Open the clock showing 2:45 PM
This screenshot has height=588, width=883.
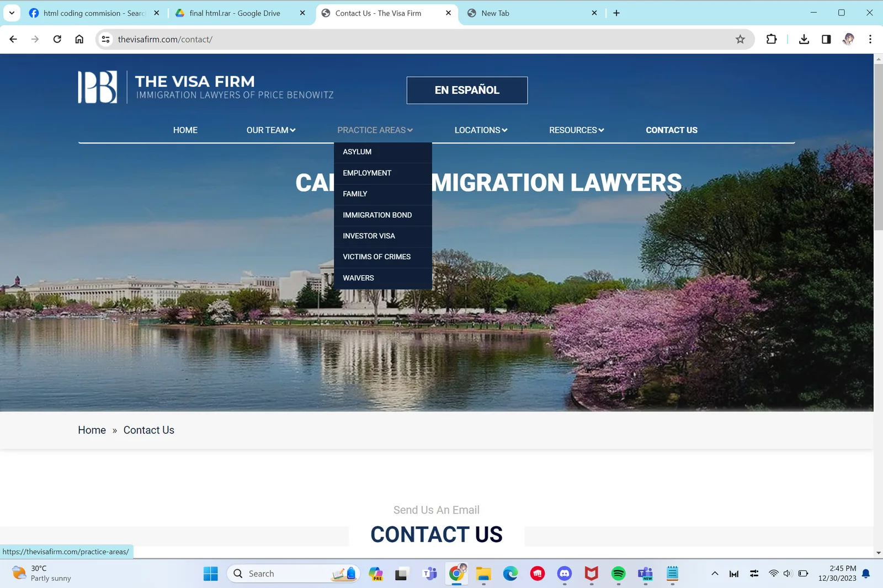click(x=837, y=574)
